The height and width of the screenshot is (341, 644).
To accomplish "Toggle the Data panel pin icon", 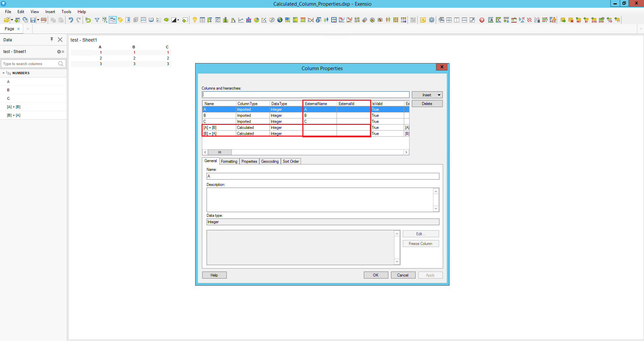I will 52,40.
